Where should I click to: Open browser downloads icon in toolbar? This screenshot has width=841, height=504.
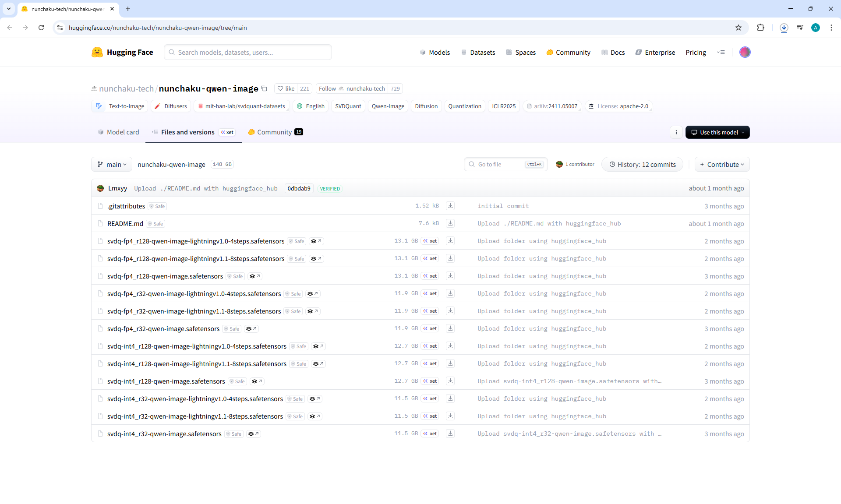(x=784, y=28)
